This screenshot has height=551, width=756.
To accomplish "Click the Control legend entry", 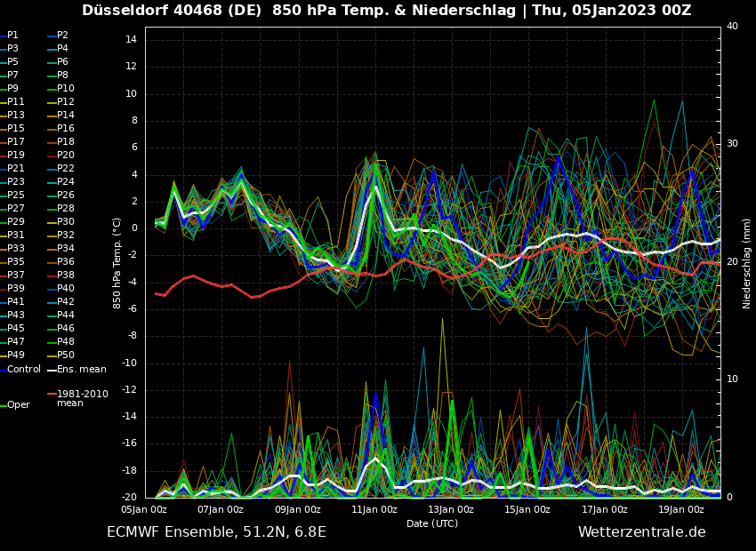I will [24, 370].
